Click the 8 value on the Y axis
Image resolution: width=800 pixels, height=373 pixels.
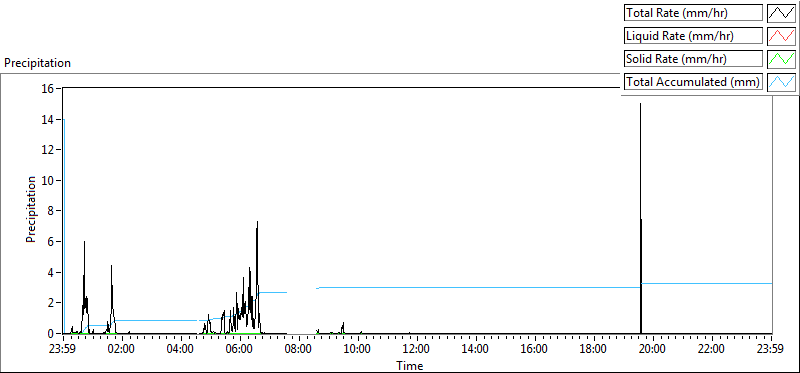[52, 211]
